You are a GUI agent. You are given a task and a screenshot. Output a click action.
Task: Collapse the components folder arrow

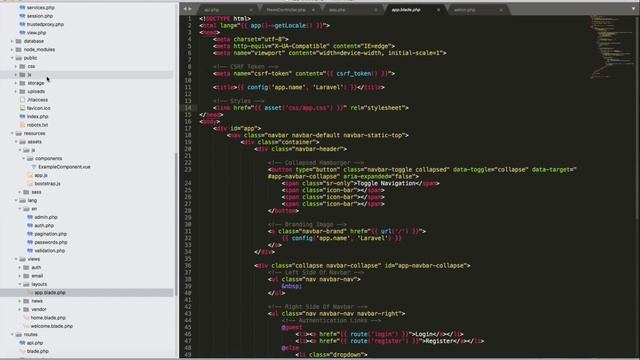[x=23, y=158]
